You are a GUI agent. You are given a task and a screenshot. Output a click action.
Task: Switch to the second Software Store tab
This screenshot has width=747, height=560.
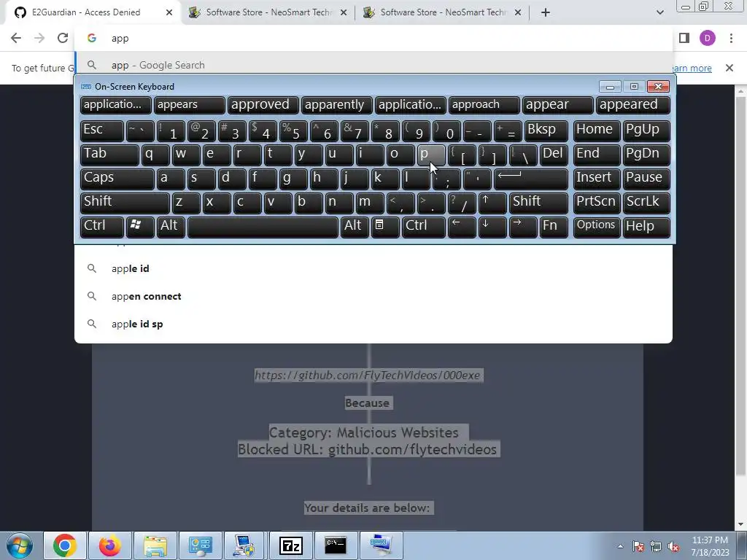tap(268, 12)
